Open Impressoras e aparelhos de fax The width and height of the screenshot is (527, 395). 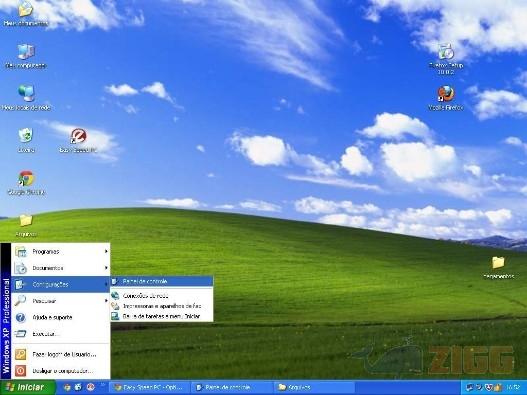pyautogui.click(x=162, y=306)
